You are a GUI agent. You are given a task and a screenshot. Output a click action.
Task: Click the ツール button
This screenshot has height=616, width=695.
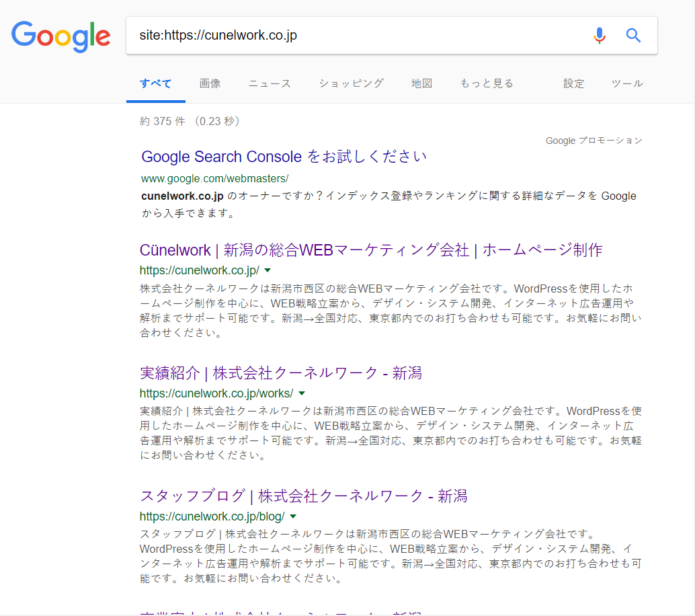point(627,83)
